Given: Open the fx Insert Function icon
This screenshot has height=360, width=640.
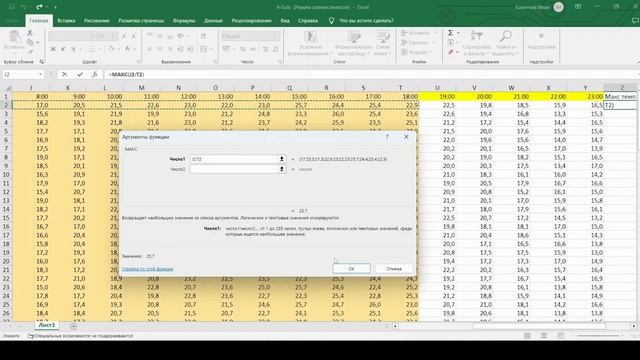Looking at the screenshot, I should [x=95, y=74].
